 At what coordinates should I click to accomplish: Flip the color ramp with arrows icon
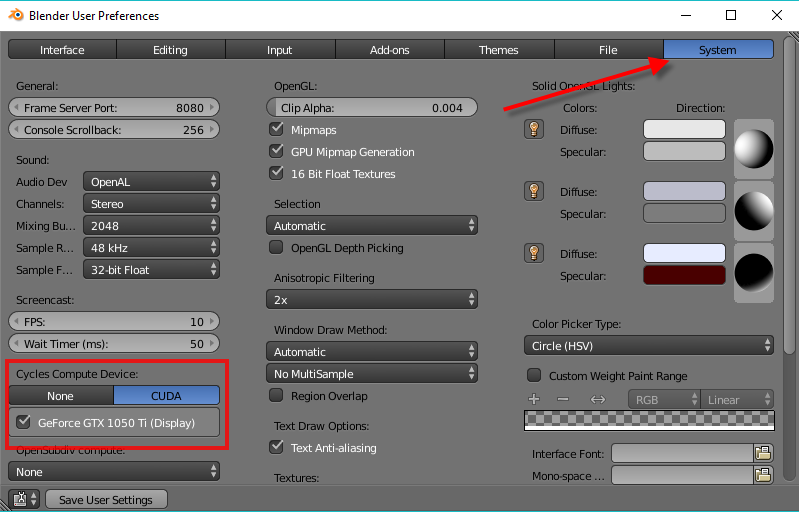click(598, 400)
